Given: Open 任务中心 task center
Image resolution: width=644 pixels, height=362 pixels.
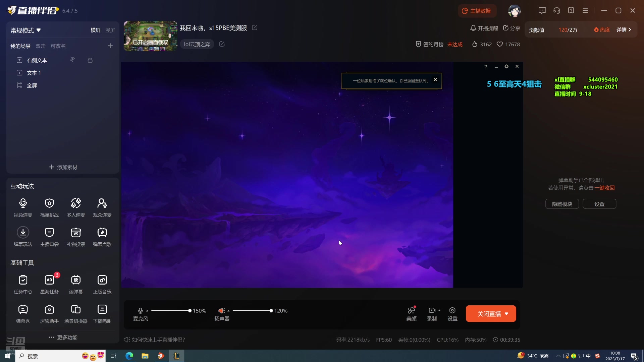Looking at the screenshot, I should [23, 285].
